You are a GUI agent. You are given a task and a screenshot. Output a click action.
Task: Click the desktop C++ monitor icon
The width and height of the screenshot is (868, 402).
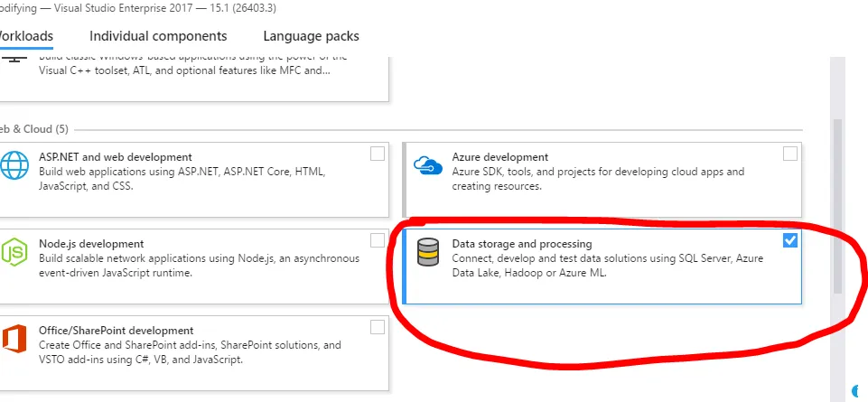point(13,60)
